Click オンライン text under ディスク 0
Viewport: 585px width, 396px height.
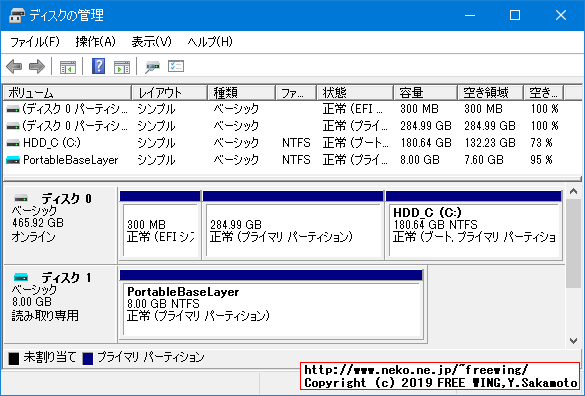pos(34,237)
